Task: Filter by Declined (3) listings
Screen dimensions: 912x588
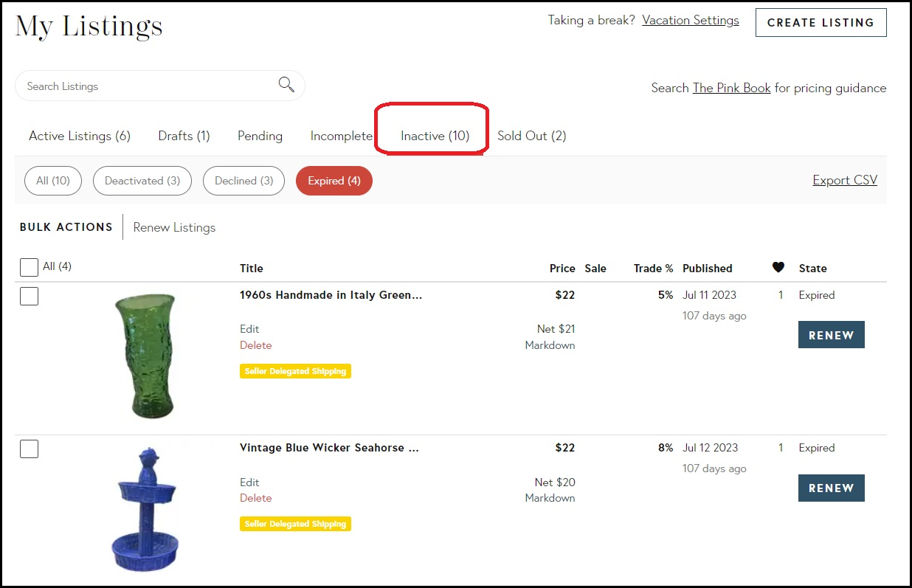Action: (x=243, y=181)
